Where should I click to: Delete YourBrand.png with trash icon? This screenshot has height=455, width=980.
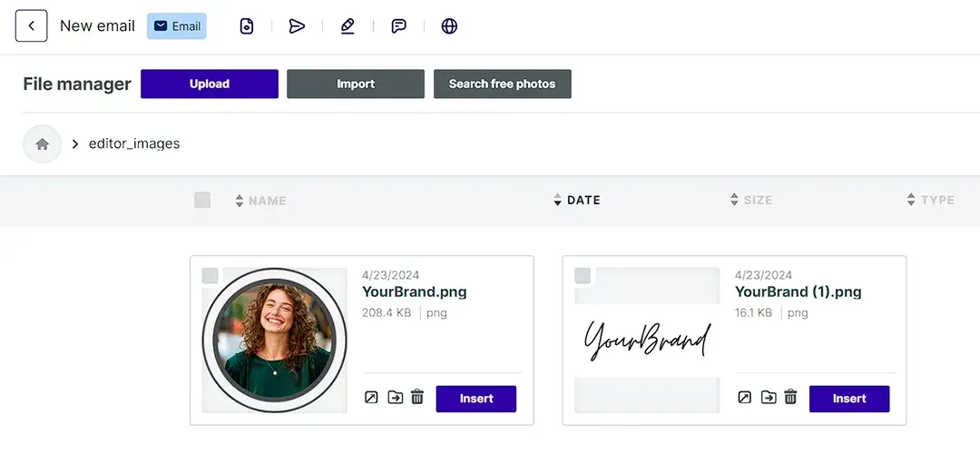417,397
